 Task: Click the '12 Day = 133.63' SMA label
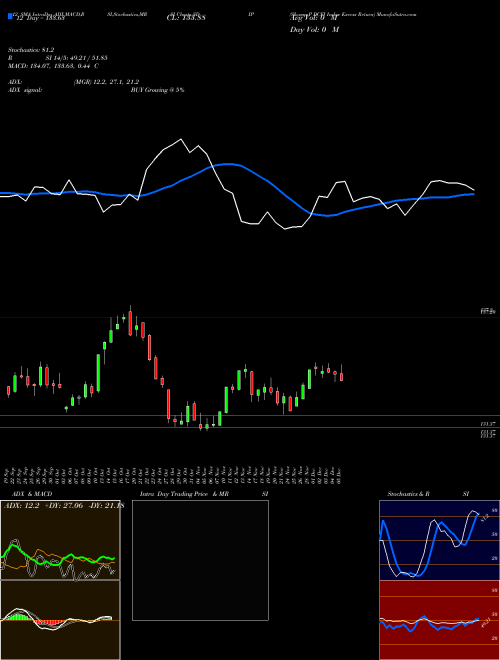39,18
